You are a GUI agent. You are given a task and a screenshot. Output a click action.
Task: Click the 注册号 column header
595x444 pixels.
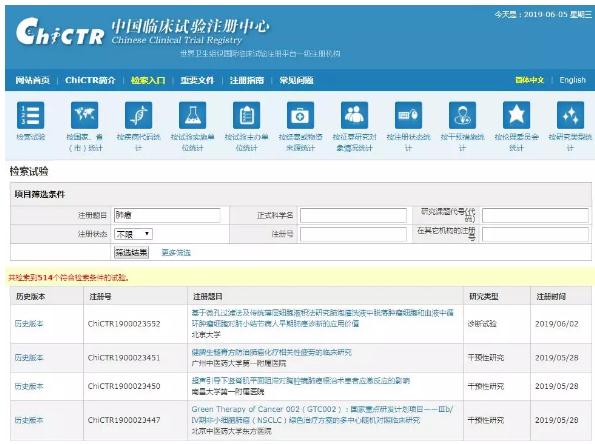[101, 296]
